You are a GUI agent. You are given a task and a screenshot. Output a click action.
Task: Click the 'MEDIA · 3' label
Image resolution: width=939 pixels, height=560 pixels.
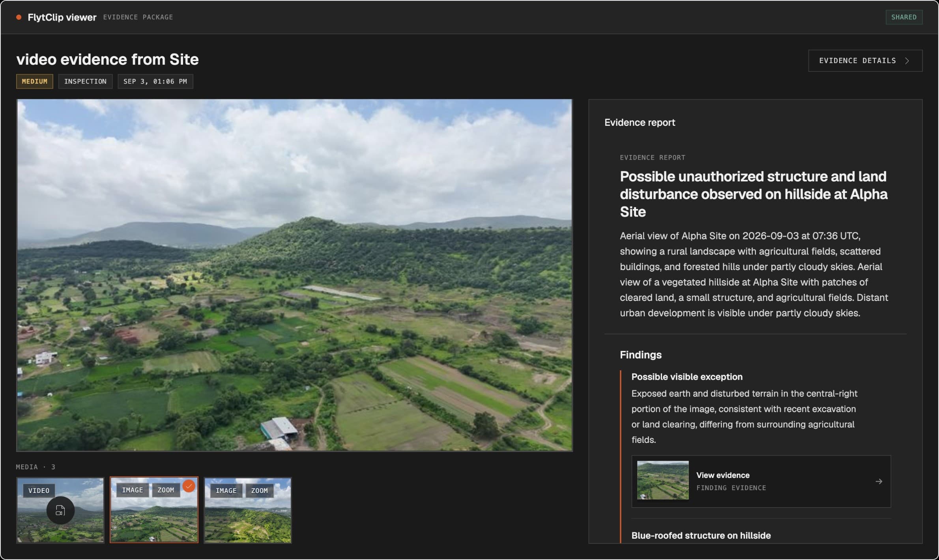click(36, 467)
